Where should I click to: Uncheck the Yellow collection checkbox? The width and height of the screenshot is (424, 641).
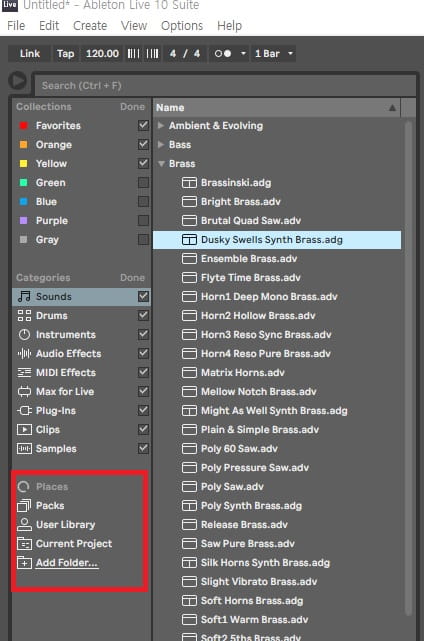(143, 163)
